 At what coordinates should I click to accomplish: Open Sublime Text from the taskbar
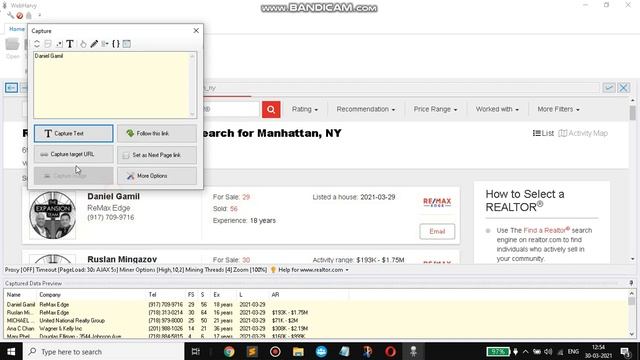pos(252,351)
